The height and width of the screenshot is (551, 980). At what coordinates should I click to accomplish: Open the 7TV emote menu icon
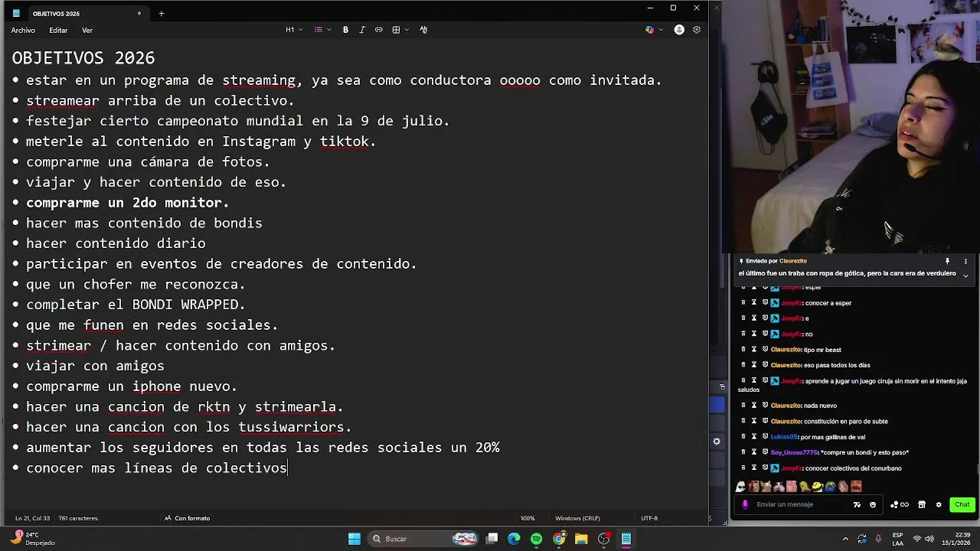point(857,504)
